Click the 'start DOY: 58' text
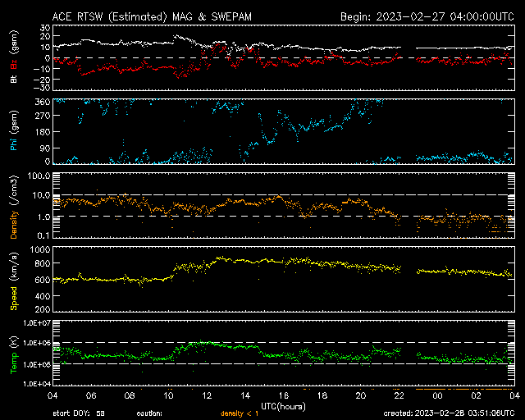Screen dimensions: 525x420 [x=79, y=413]
